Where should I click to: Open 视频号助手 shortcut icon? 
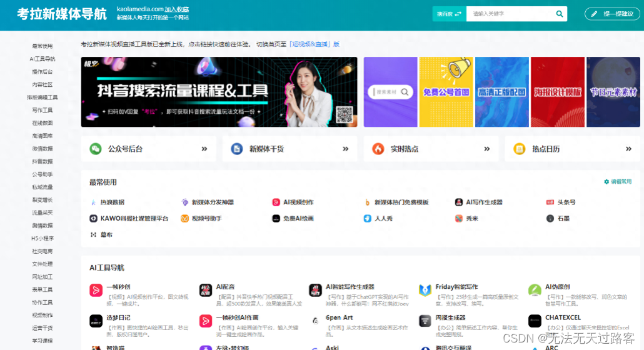click(x=185, y=219)
